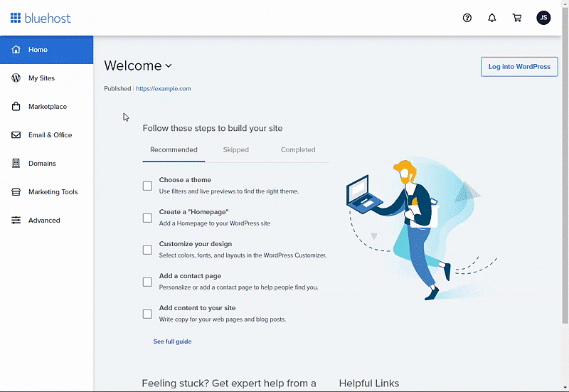Check the Add content to your site checkbox
This screenshot has width=569, height=392.
click(147, 314)
